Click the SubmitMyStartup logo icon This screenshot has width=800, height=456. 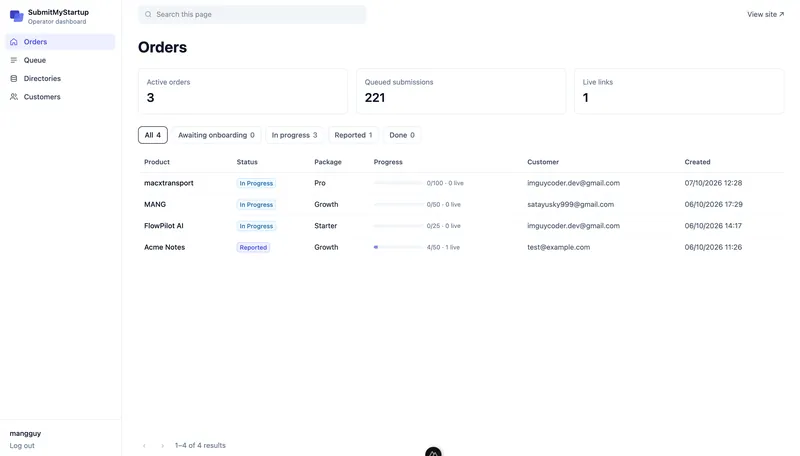coord(16,16)
